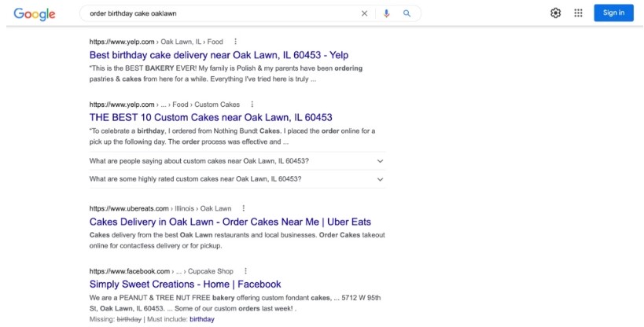The width and height of the screenshot is (644, 327).
Task: Open Simply Sweet Creations Facebook link
Action: point(185,285)
